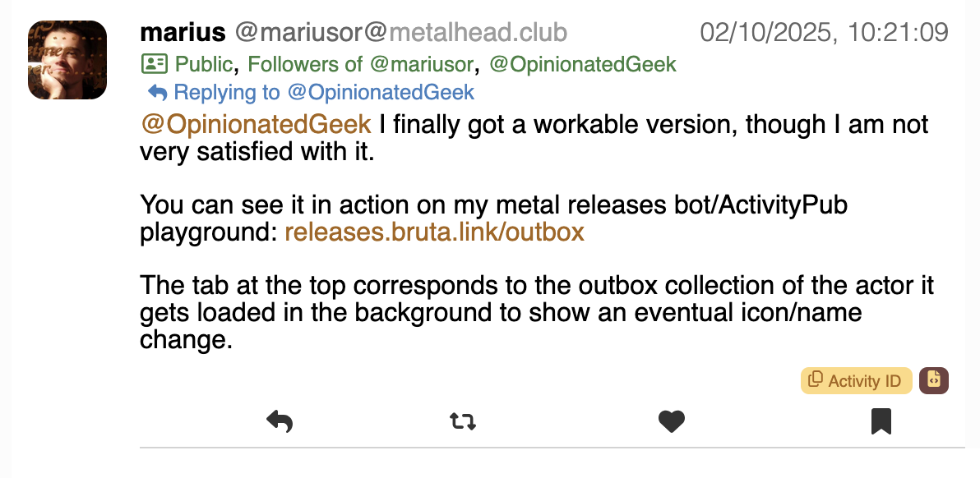Screen dimensions: 980x478
Task: Open the orange @OpinionatedGeek mention in post body
Action: tap(257, 124)
